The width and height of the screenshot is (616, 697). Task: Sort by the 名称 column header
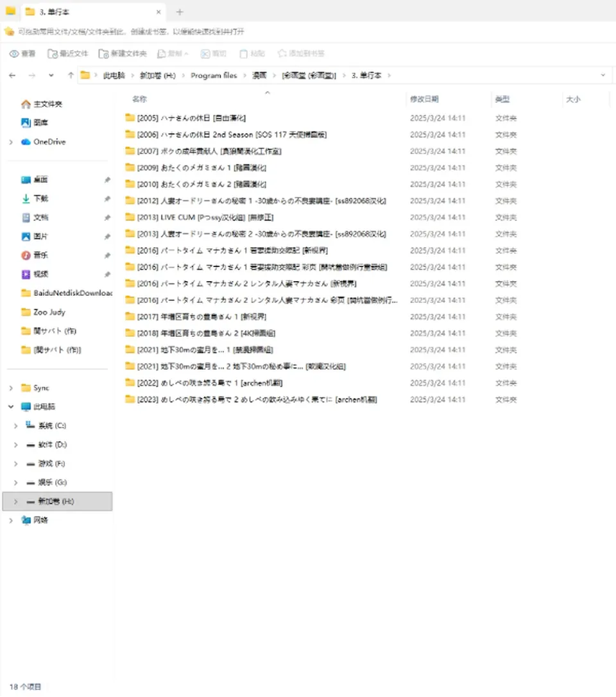coord(139,99)
